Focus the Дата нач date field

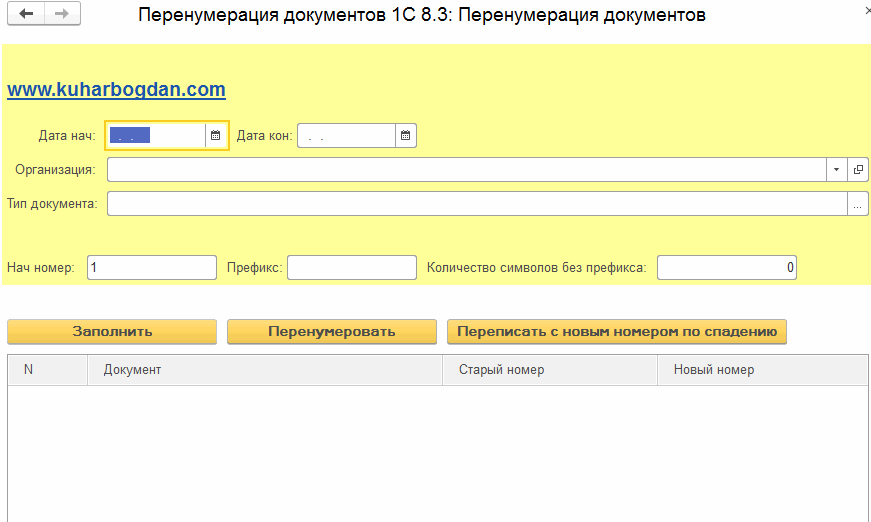[x=155, y=135]
